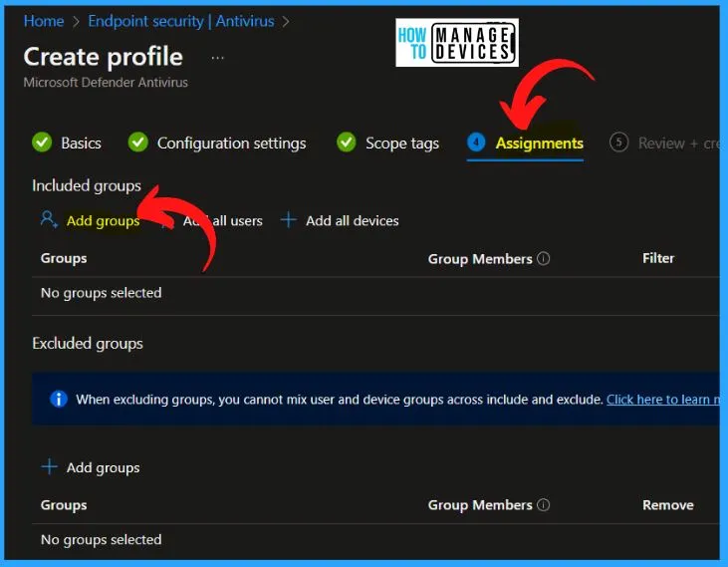Open 'Click here to learn' link

(x=663, y=400)
